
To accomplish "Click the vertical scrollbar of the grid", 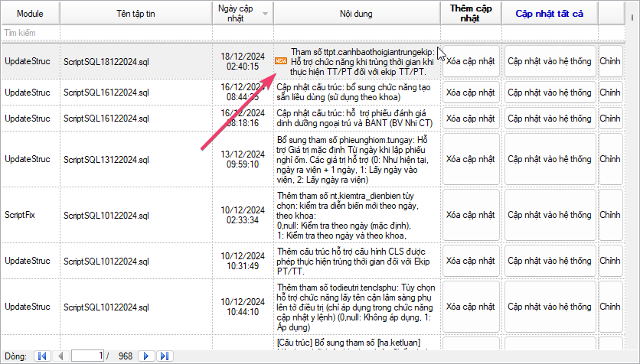I will point(632,175).
